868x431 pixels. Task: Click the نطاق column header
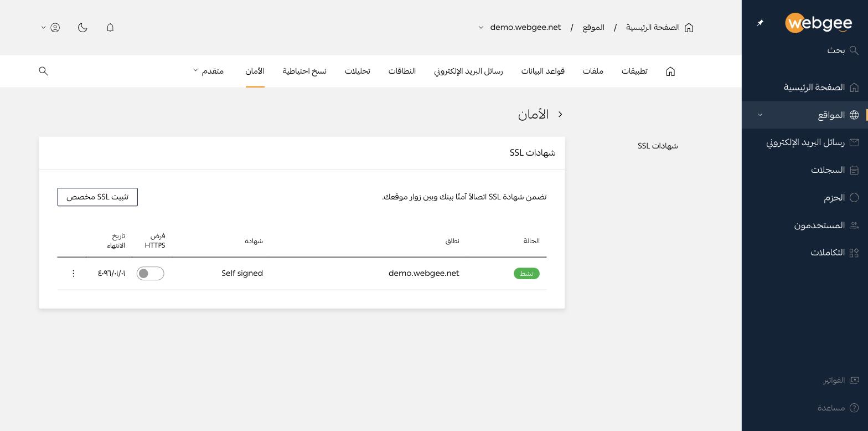pyautogui.click(x=452, y=241)
